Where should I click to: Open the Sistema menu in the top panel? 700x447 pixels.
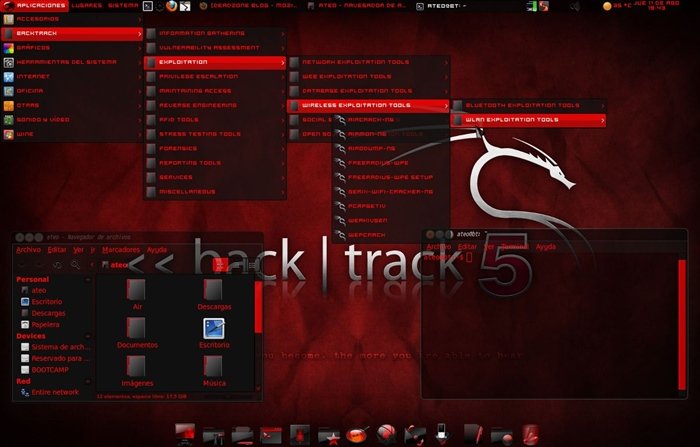pos(123,6)
